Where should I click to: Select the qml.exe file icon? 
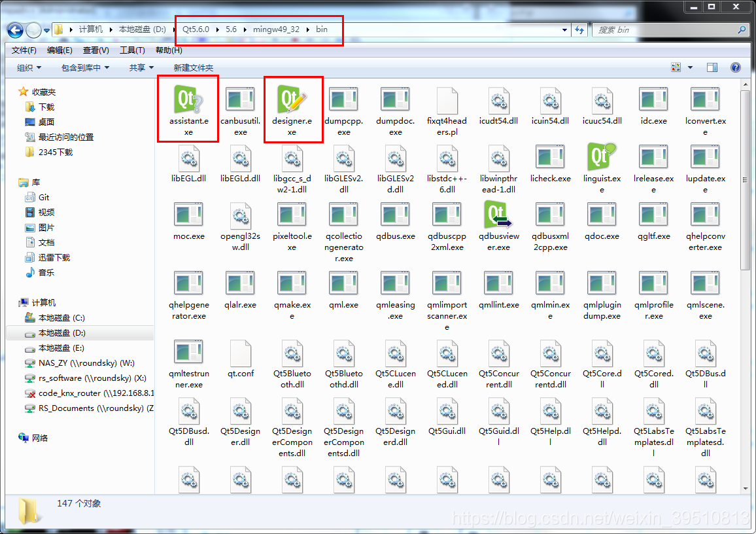tap(344, 283)
